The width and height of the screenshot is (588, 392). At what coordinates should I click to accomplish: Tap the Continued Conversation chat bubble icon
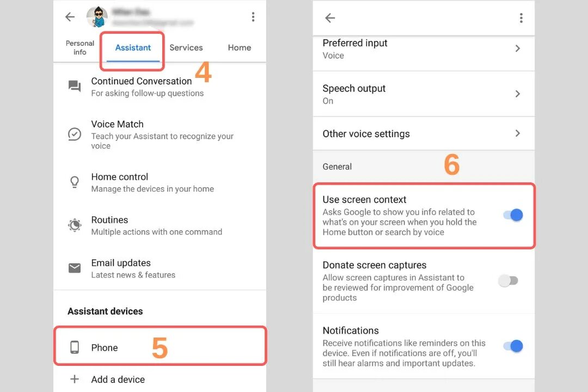point(74,86)
